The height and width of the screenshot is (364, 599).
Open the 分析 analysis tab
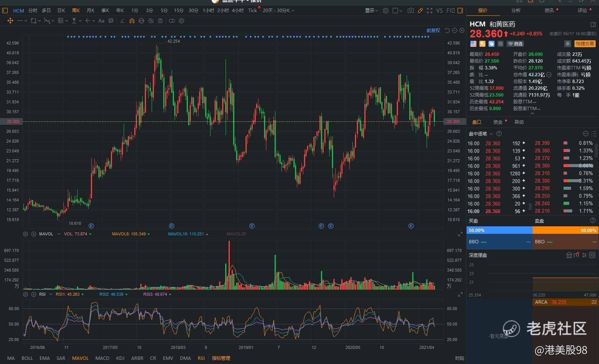coord(516,11)
